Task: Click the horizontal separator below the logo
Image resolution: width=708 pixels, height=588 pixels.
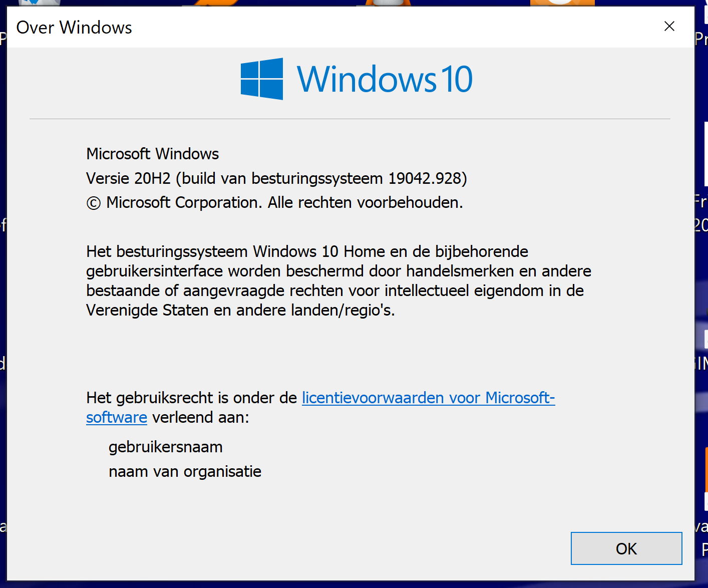Action: 349,119
